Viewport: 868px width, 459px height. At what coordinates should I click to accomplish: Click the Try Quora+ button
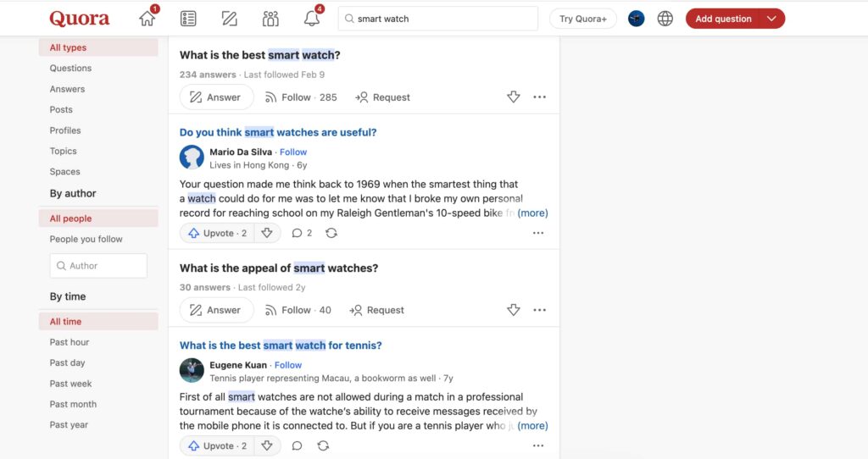(x=583, y=19)
